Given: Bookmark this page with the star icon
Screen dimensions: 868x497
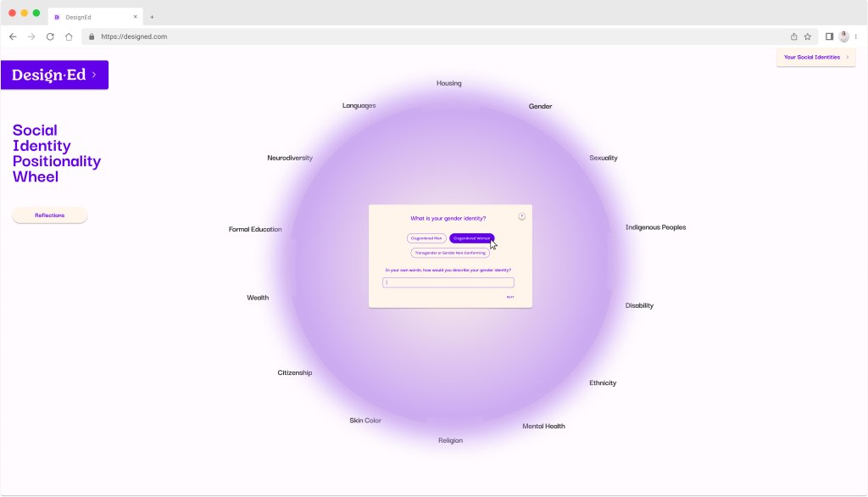Looking at the screenshot, I should point(808,36).
